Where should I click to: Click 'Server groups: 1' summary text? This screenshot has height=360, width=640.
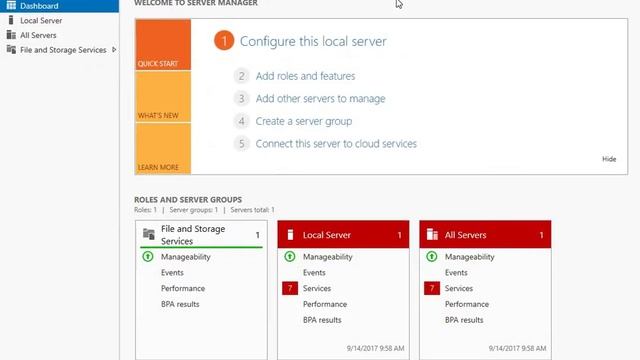pyautogui.click(x=194, y=210)
